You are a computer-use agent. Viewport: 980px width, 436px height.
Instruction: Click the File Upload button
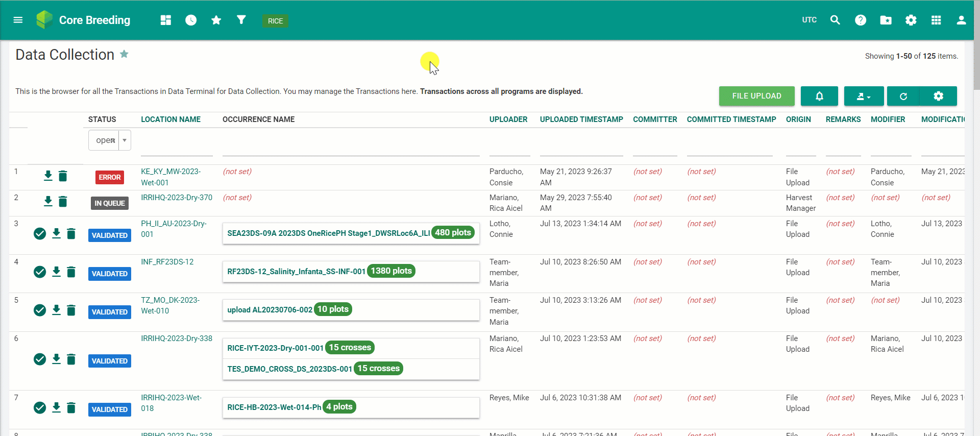(756, 96)
